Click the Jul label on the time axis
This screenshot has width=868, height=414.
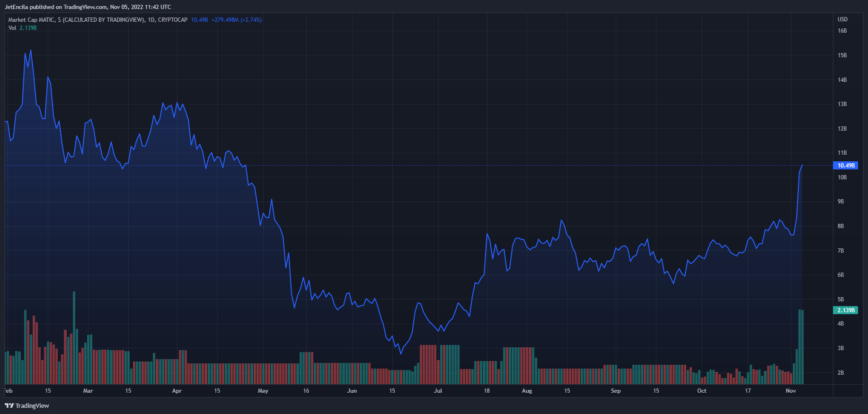point(438,391)
